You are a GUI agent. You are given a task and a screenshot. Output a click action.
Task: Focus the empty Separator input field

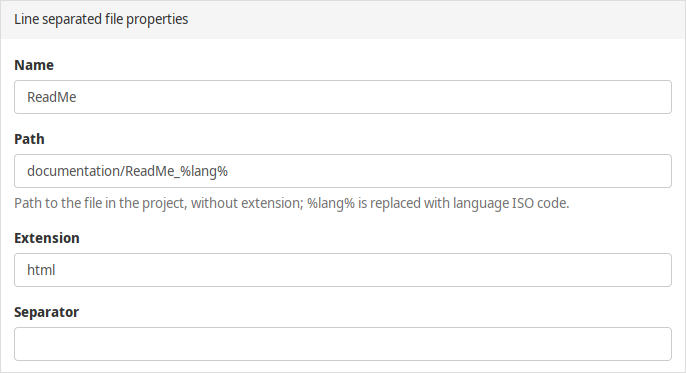(343, 344)
